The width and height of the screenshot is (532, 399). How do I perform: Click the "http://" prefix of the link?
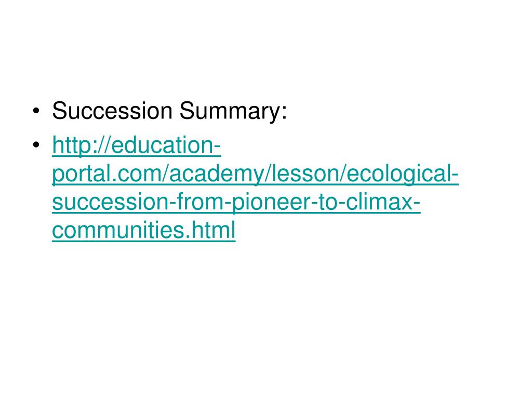click(x=81, y=146)
